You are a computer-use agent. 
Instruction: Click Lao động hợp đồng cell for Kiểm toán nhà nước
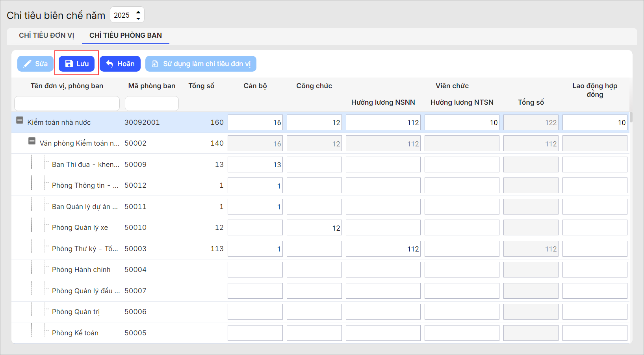coord(594,122)
